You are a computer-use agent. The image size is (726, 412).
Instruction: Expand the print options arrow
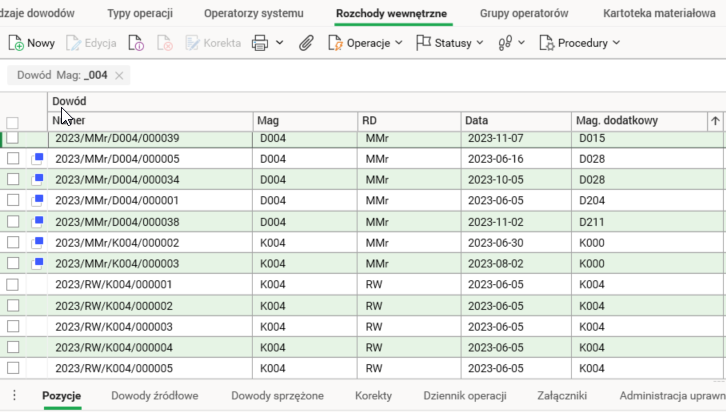coord(279,43)
